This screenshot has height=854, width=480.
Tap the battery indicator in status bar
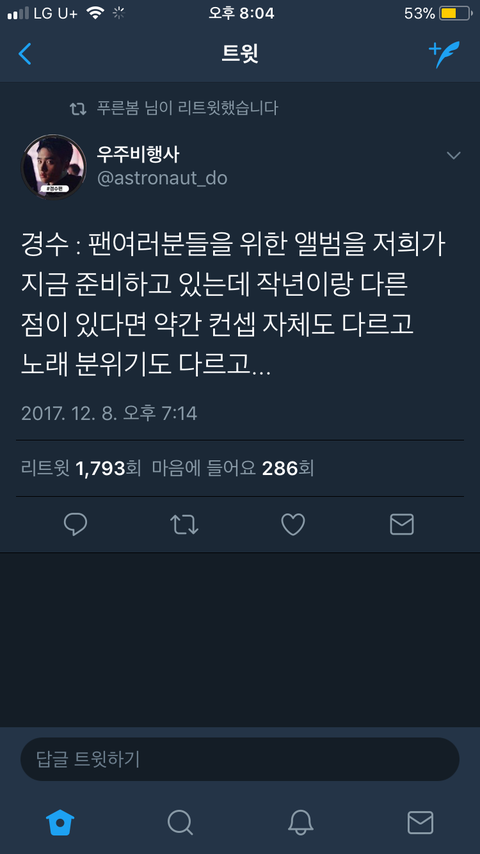[455, 14]
